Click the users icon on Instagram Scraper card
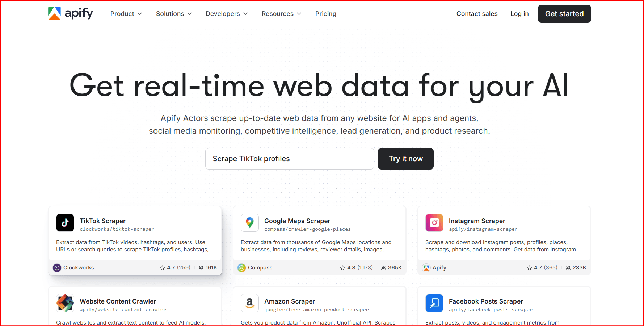Screen dimensions: 644x326 click(568, 268)
